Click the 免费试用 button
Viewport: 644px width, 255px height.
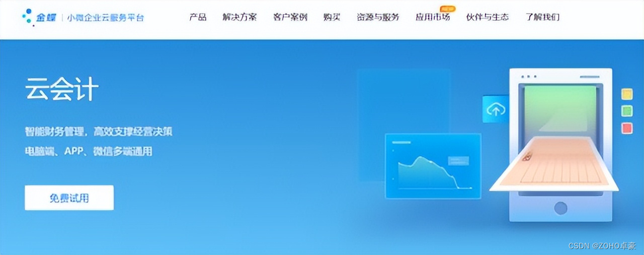69,198
